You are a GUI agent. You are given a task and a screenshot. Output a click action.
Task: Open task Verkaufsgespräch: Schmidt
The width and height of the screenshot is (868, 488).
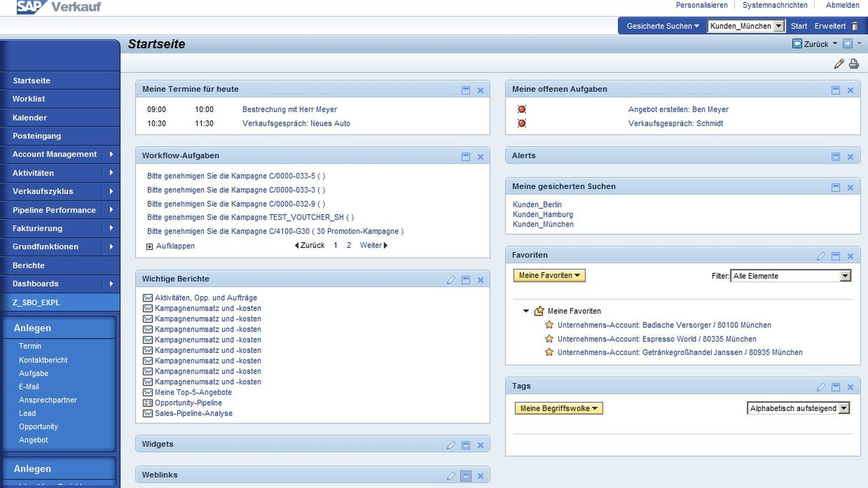click(x=675, y=124)
